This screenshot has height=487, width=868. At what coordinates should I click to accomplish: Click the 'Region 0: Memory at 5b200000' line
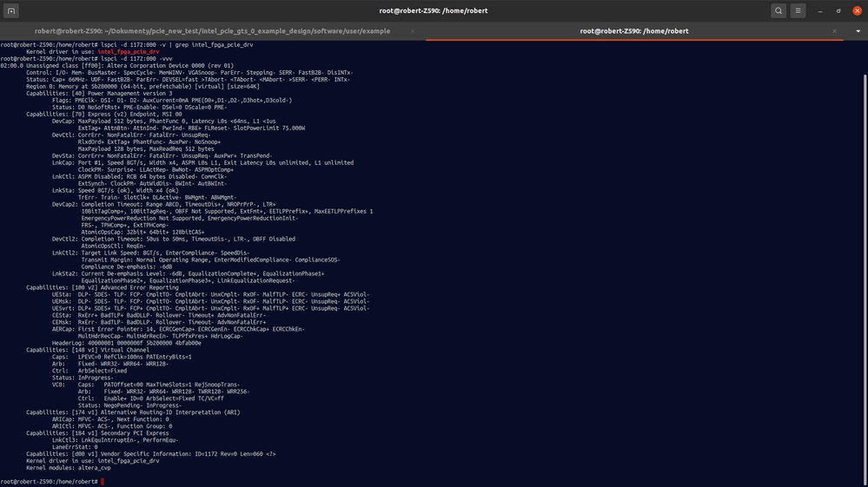(142, 86)
